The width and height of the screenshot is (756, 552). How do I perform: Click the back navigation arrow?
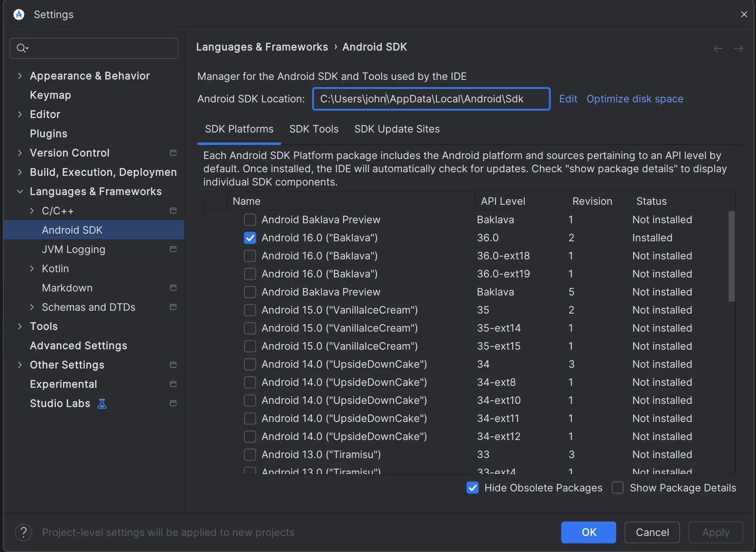pyautogui.click(x=718, y=49)
